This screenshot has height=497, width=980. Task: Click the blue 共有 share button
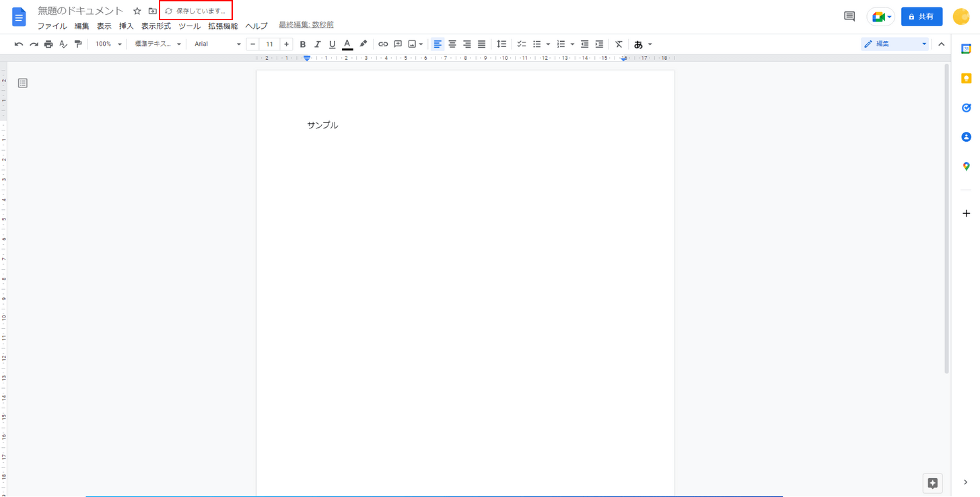point(921,17)
